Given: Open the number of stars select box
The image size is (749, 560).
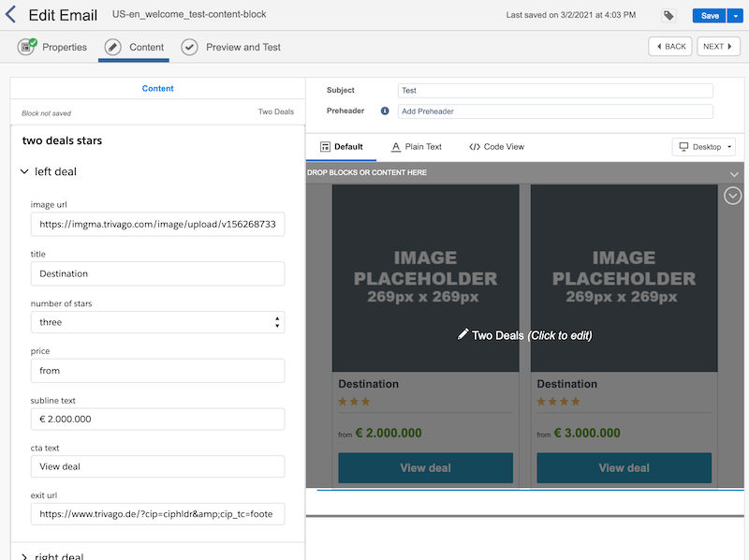Looking at the screenshot, I should (x=157, y=322).
